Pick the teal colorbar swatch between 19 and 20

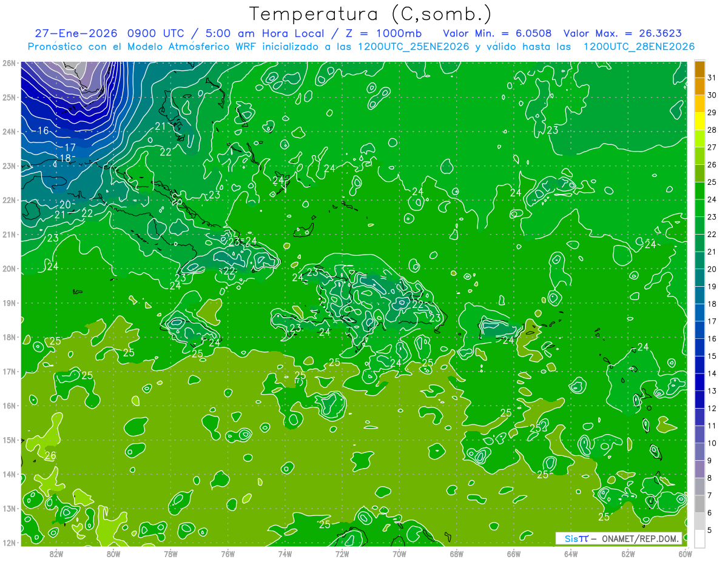tap(699, 278)
